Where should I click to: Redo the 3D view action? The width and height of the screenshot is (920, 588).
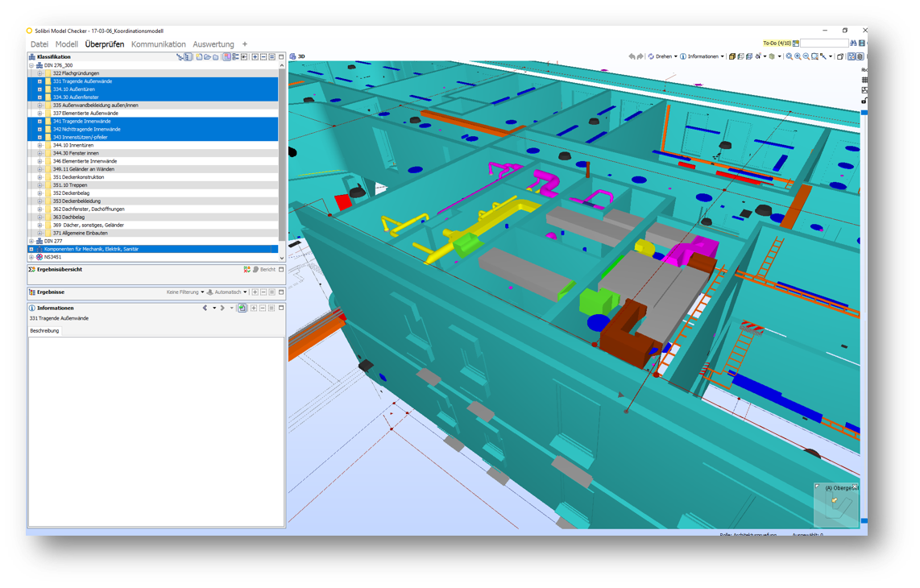(x=640, y=56)
